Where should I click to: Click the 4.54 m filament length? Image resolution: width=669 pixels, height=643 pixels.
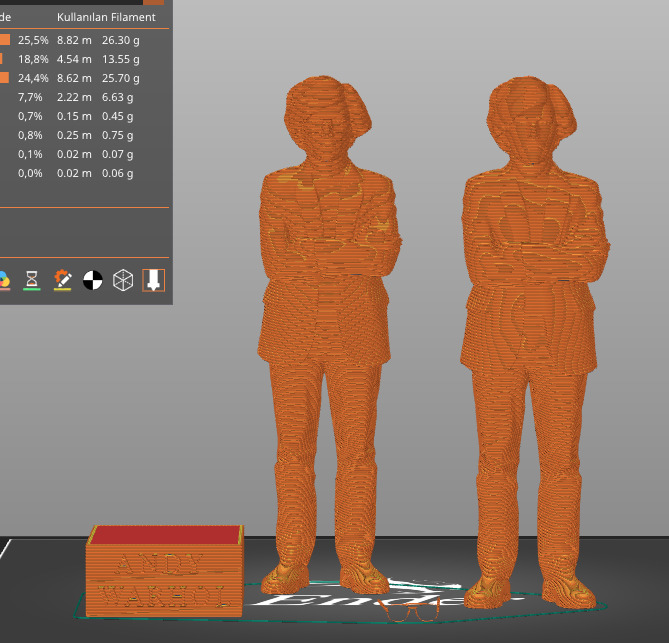coord(74,59)
